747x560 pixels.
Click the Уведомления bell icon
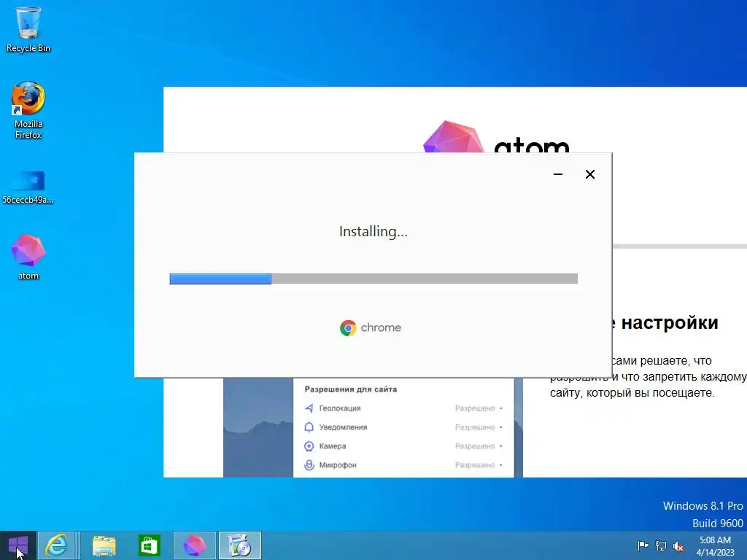click(309, 427)
